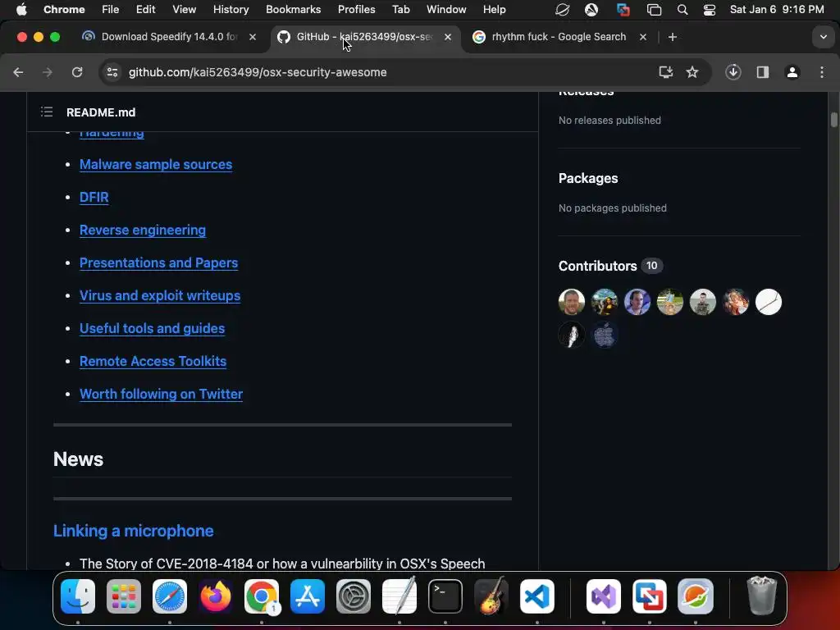Click the first contributor avatar
The height and width of the screenshot is (630, 840).
[x=572, y=302]
